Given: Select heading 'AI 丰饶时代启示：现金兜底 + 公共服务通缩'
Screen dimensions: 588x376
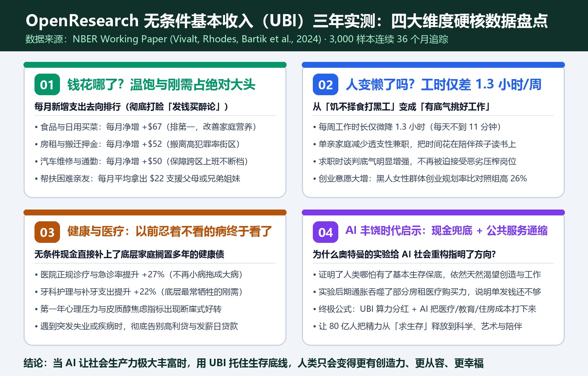Looking at the screenshot, I should click(446, 231).
